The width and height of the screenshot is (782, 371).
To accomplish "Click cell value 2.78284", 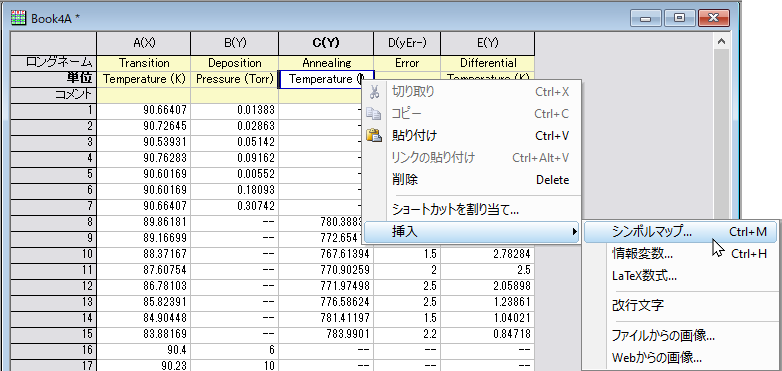I will (487, 254).
